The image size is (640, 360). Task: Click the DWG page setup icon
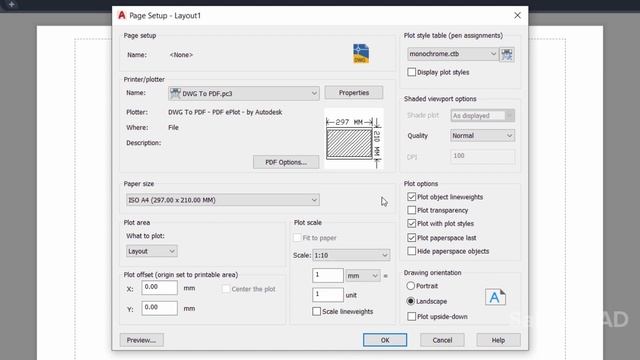click(361, 53)
